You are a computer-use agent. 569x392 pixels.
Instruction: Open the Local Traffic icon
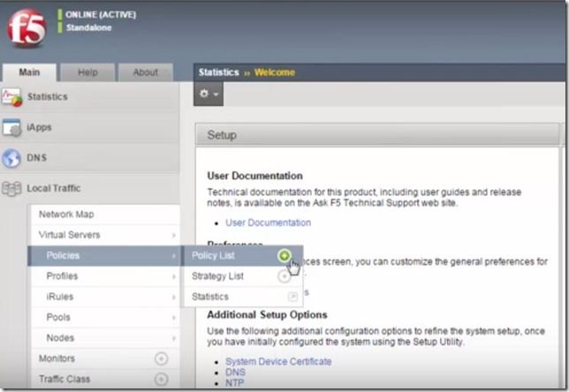click(x=11, y=188)
